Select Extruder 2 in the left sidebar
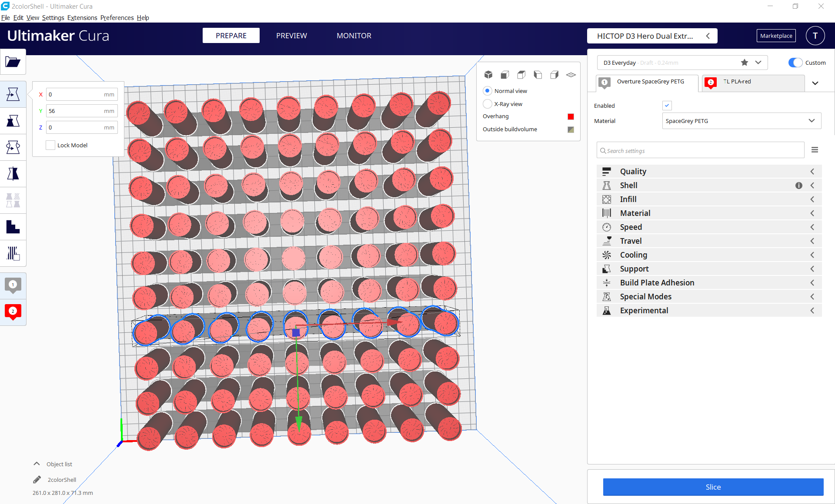This screenshot has width=835, height=504. pos(13,312)
